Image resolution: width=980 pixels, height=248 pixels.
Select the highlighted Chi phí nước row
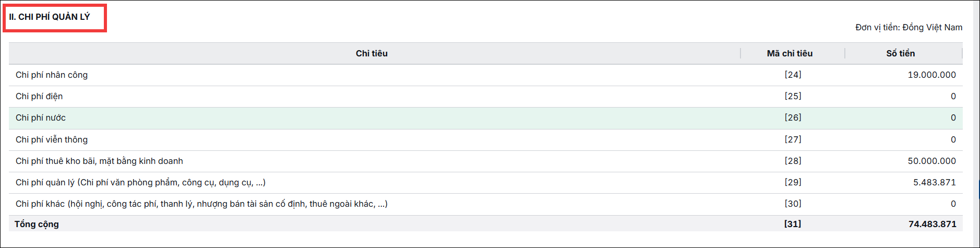coord(485,118)
